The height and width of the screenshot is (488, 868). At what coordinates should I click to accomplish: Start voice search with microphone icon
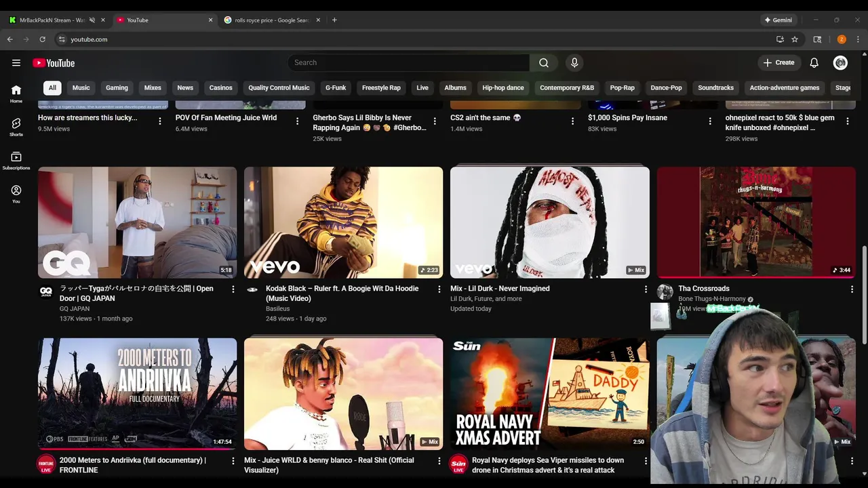pos(574,63)
